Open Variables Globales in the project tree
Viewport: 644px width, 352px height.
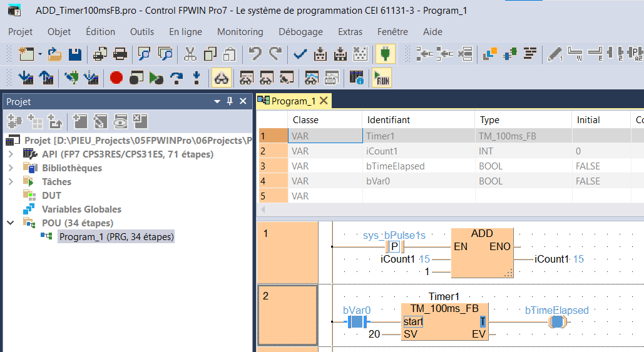coord(81,209)
